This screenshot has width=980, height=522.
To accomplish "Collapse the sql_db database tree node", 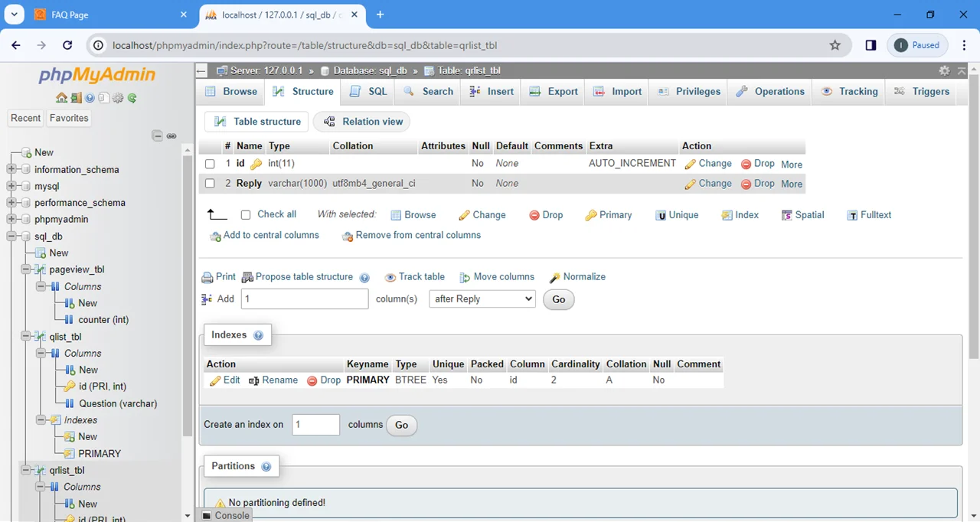I will pos(11,237).
